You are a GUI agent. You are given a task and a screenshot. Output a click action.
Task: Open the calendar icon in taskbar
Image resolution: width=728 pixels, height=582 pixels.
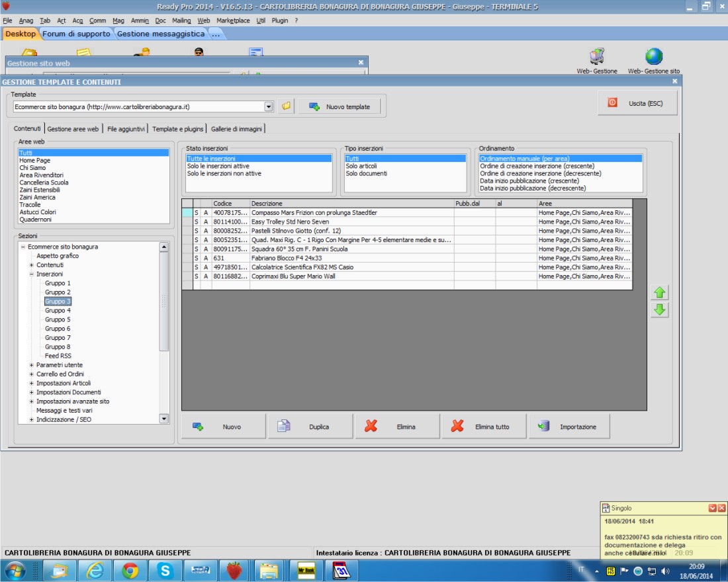[x=341, y=570]
